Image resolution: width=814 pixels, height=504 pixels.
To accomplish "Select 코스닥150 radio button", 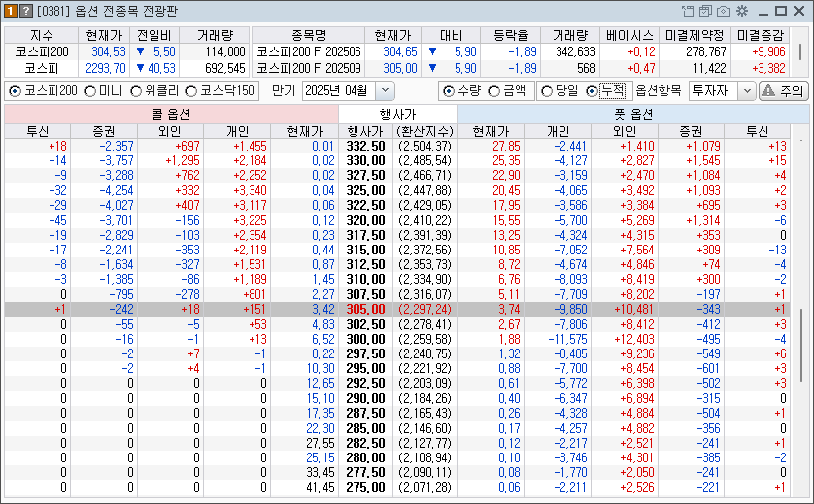I will pos(191,91).
